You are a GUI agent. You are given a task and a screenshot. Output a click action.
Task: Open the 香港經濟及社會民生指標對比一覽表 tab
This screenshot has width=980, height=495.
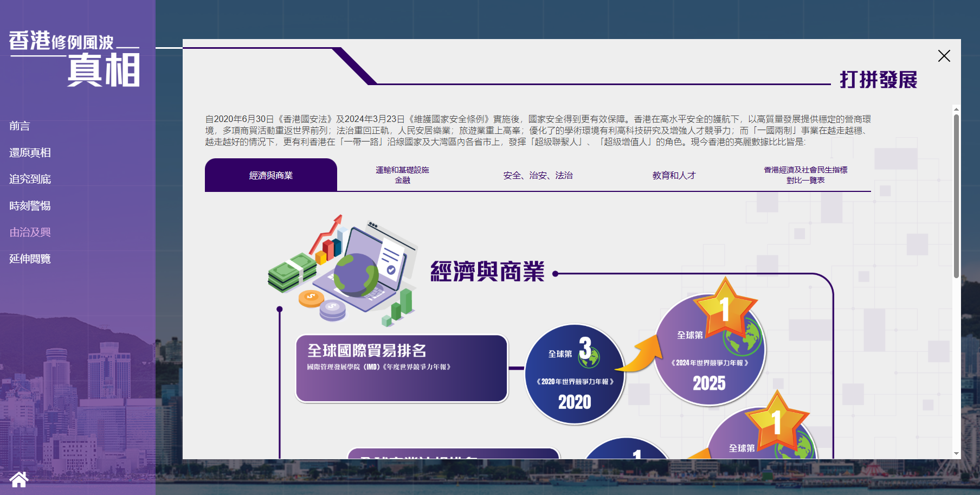tap(805, 175)
